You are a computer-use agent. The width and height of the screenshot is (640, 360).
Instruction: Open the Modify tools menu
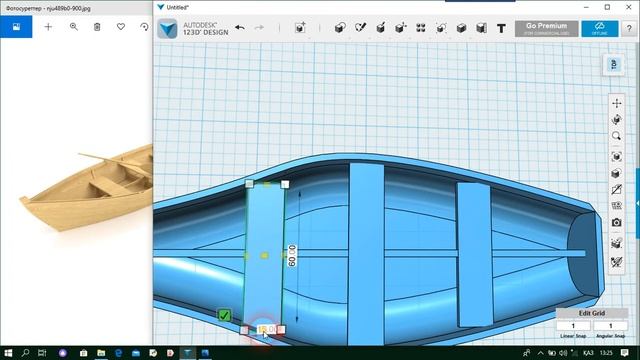(400, 28)
